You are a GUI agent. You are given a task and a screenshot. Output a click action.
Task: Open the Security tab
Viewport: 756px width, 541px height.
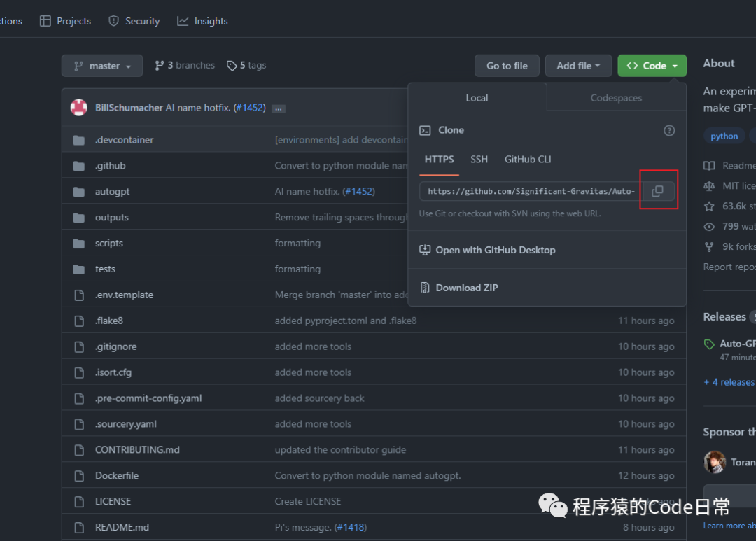click(x=134, y=21)
